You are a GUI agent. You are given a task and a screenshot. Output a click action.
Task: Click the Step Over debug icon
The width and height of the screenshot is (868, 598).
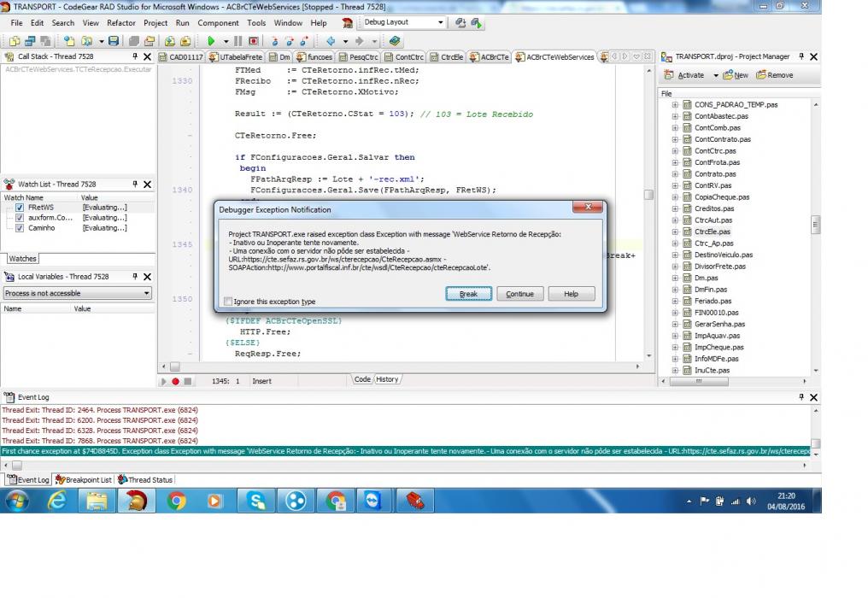(x=290, y=41)
